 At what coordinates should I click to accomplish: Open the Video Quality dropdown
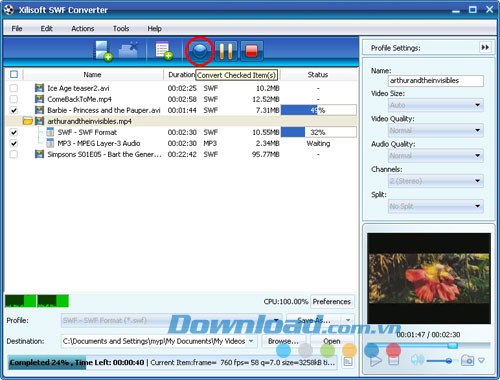(436, 130)
